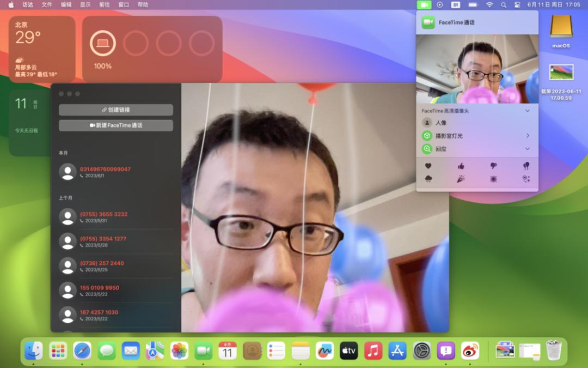Select screenshot file 截屏 2023-06-11 on desktop
This screenshot has height=368, width=588.
click(561, 82)
